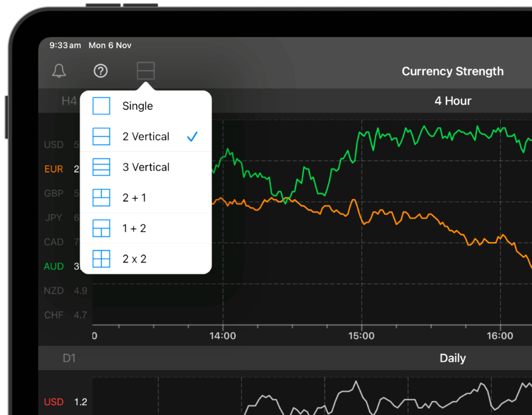This screenshot has width=532, height=415.
Task: Open the notifications bell icon
Action: pyautogui.click(x=59, y=71)
